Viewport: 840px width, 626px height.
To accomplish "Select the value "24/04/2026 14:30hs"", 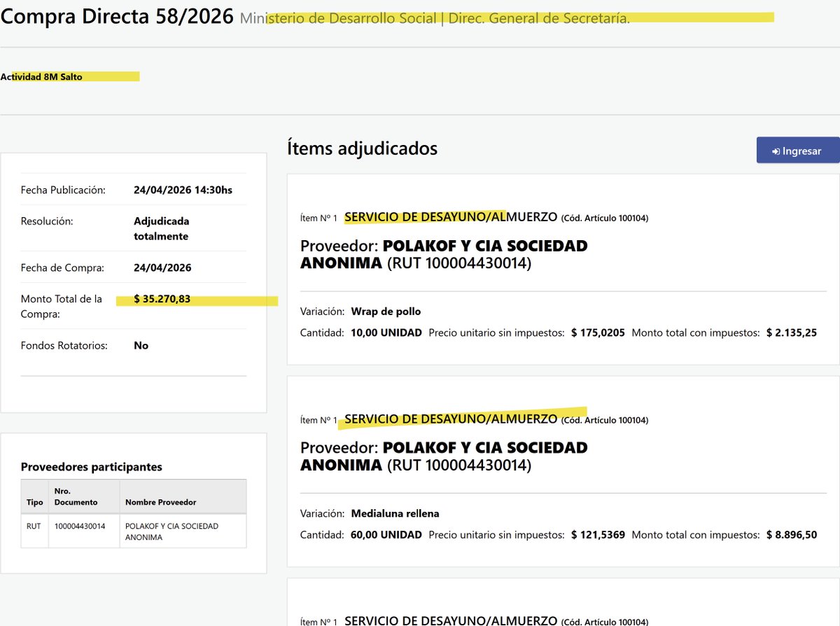I will click(x=183, y=190).
